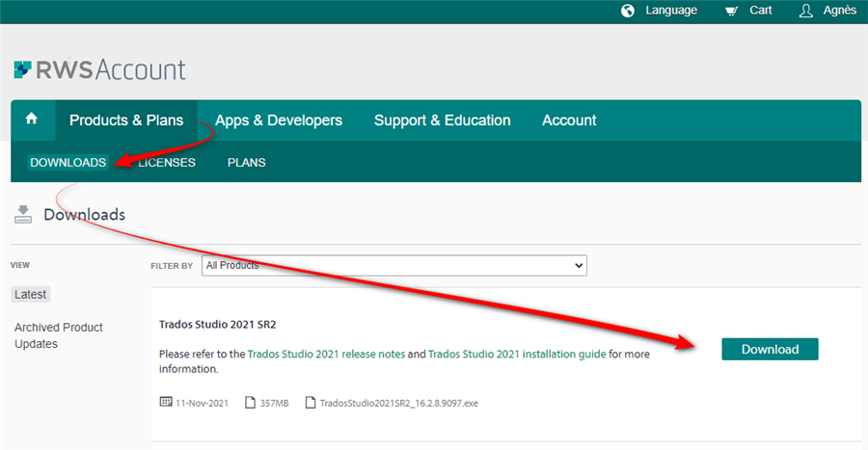Click the file icon beside 357MB
The image size is (868, 450).
(x=250, y=402)
